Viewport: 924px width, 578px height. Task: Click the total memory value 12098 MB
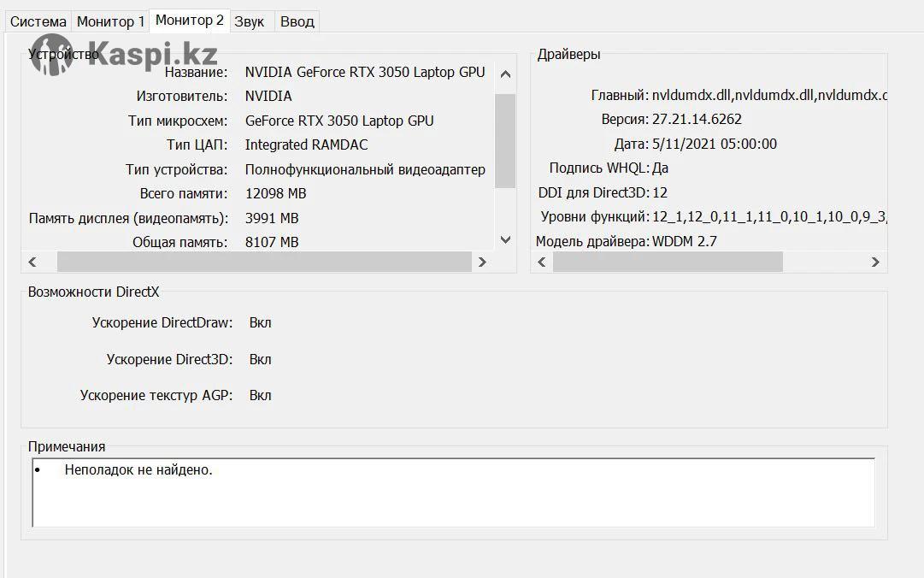[x=276, y=194]
